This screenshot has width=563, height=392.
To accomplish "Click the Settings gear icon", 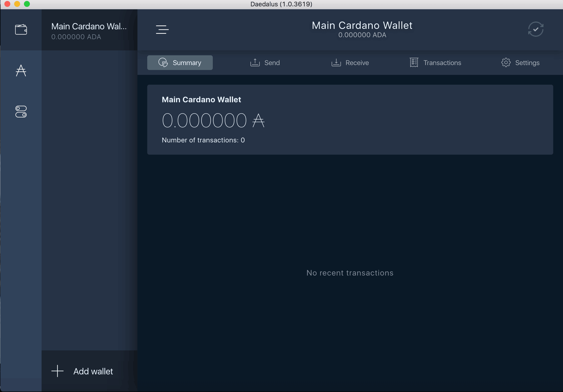I will click(x=506, y=62).
